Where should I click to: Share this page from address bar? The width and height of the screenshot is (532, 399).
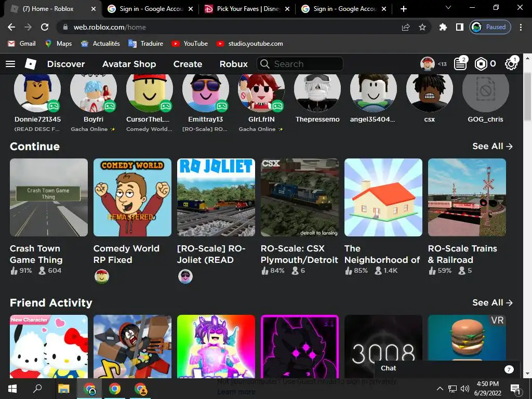[x=406, y=27]
